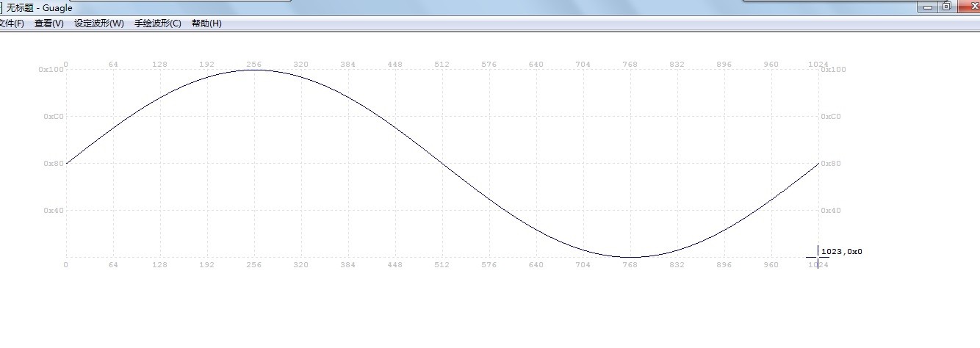Screen dimensions: 980x348
Task: Click the sine wave trough at 768
Action: tap(631, 257)
